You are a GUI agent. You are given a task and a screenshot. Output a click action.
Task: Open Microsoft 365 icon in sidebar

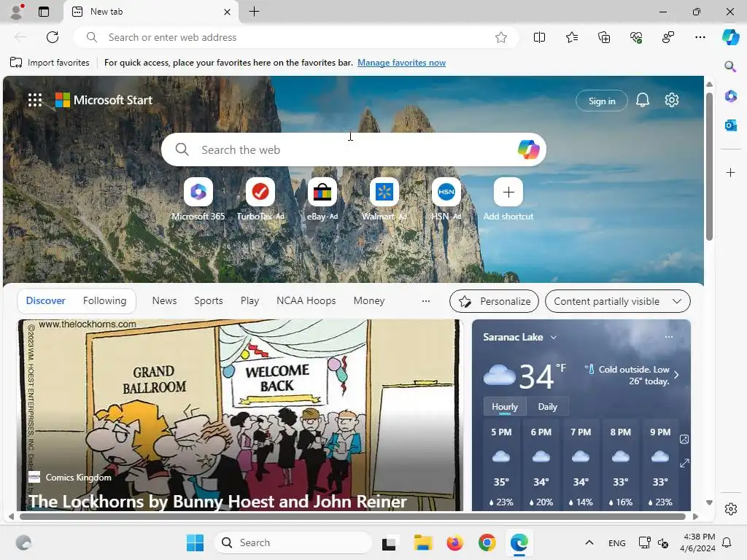coord(730,96)
